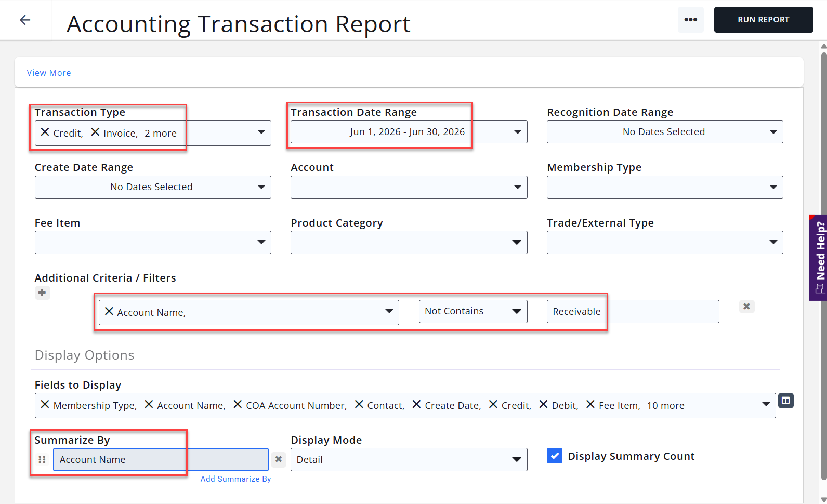Run the report
The width and height of the screenshot is (827, 504).
tap(763, 20)
